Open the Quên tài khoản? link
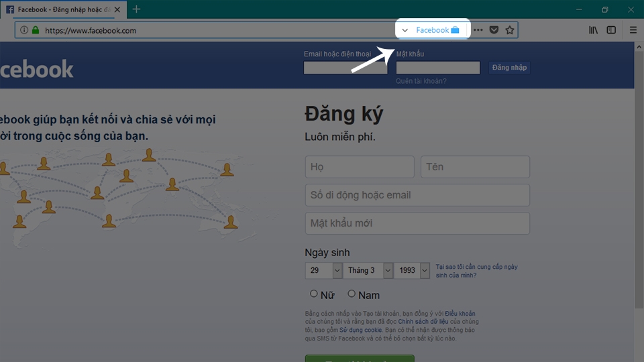 click(421, 81)
